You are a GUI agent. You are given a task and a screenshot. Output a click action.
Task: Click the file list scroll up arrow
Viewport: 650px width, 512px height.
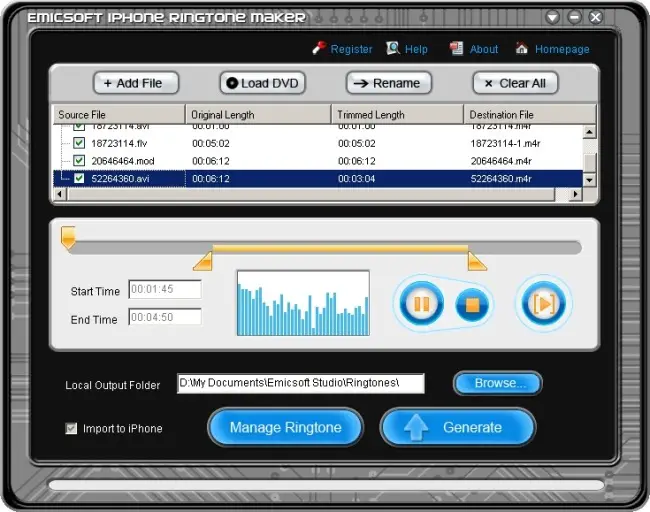(589, 132)
